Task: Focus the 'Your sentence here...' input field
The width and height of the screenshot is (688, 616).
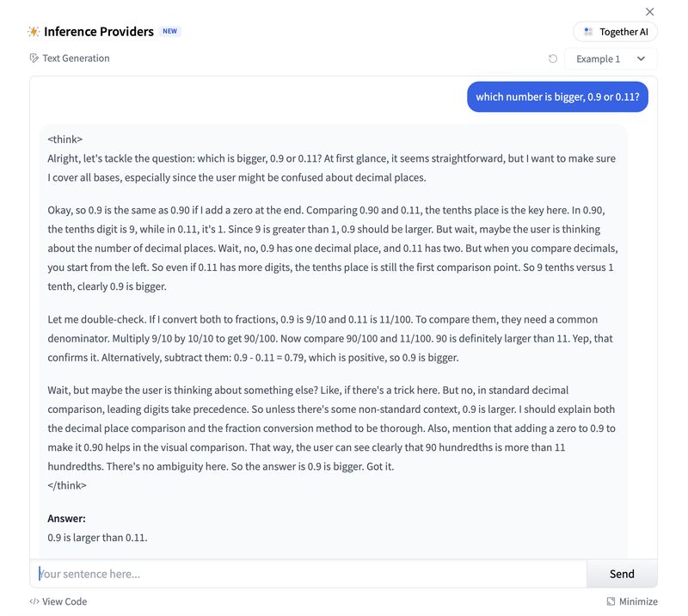Action: pyautogui.click(x=309, y=574)
